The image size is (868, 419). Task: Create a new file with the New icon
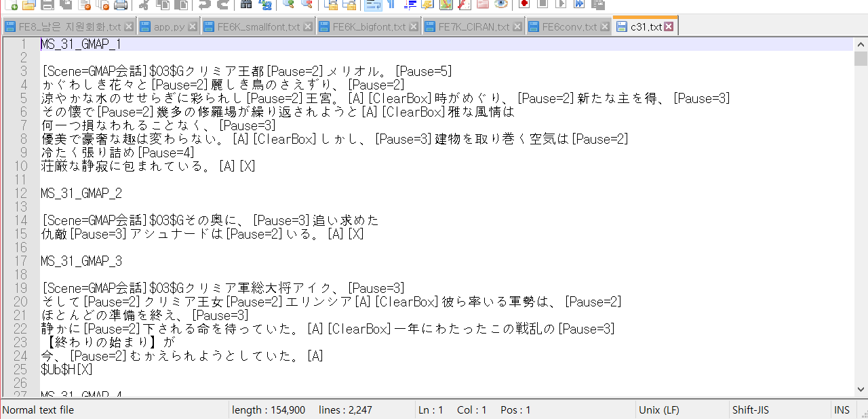[10, 5]
